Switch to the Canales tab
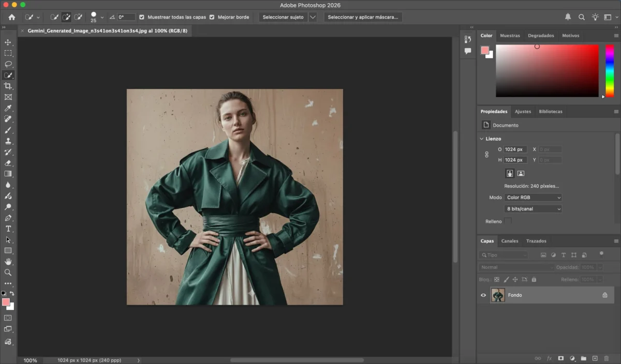Image resolution: width=621 pixels, height=364 pixels. pos(510,241)
